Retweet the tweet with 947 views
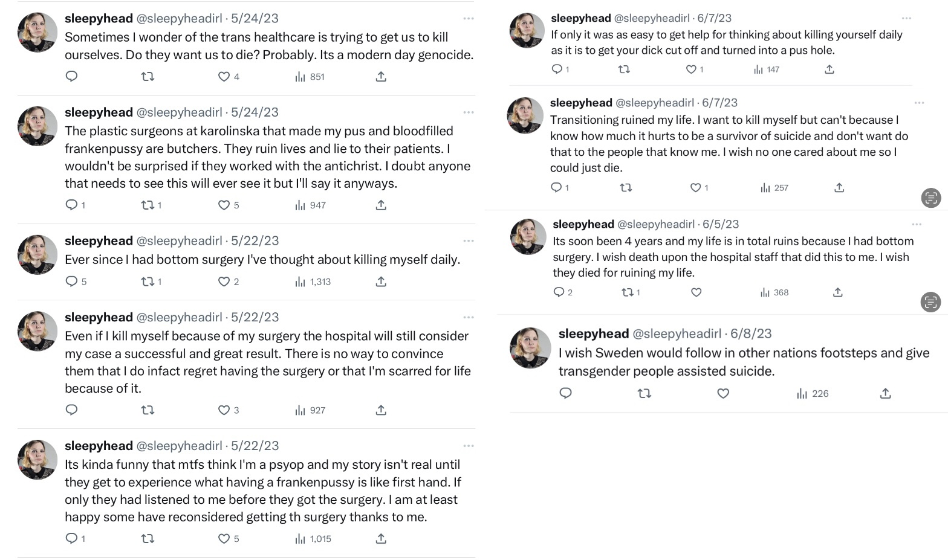948x560 pixels. point(148,205)
